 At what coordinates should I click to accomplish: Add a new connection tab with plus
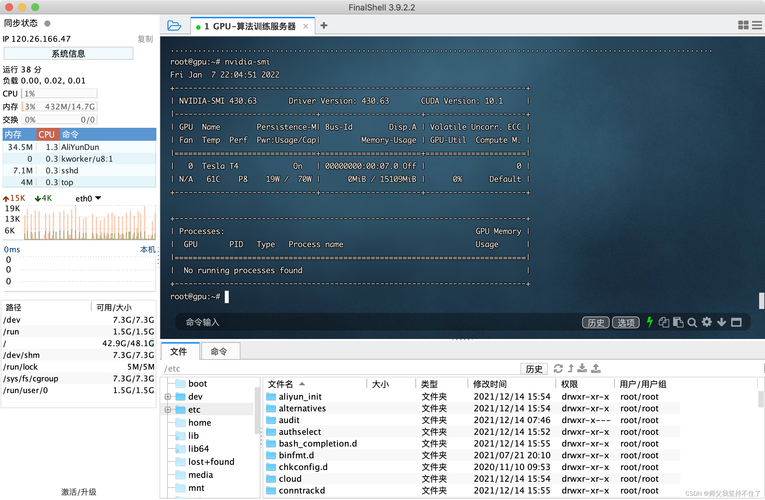(323, 25)
